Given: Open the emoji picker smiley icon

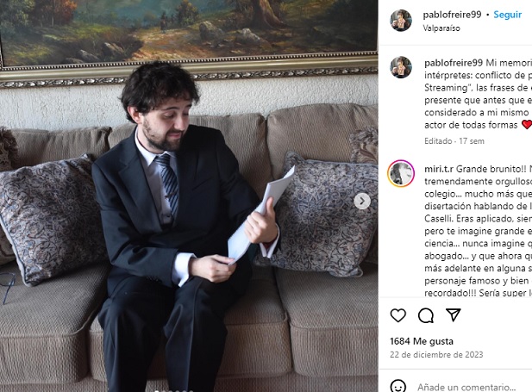Looking at the screenshot, I should [398, 386].
